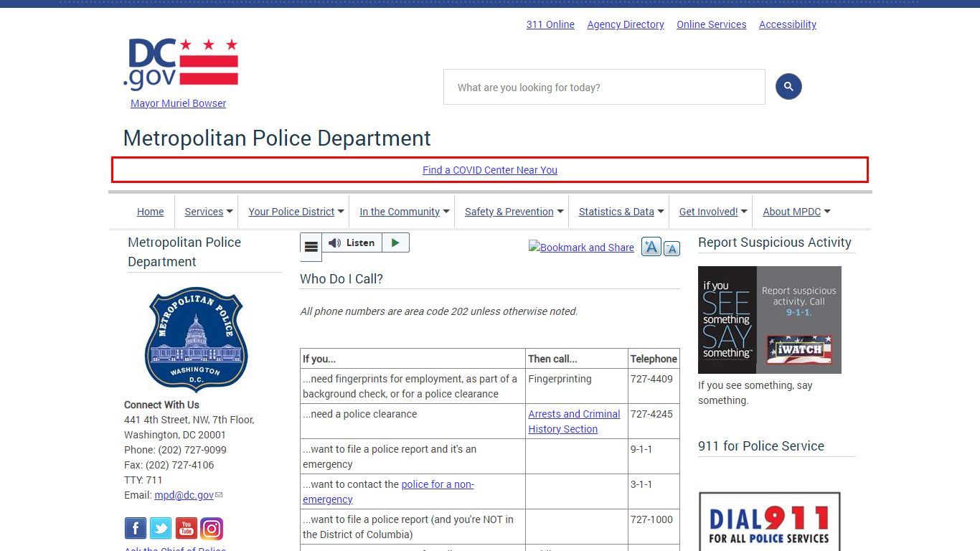Expand the Safety & Prevention arrow
Image resolution: width=980 pixels, height=551 pixels.
pos(560,212)
